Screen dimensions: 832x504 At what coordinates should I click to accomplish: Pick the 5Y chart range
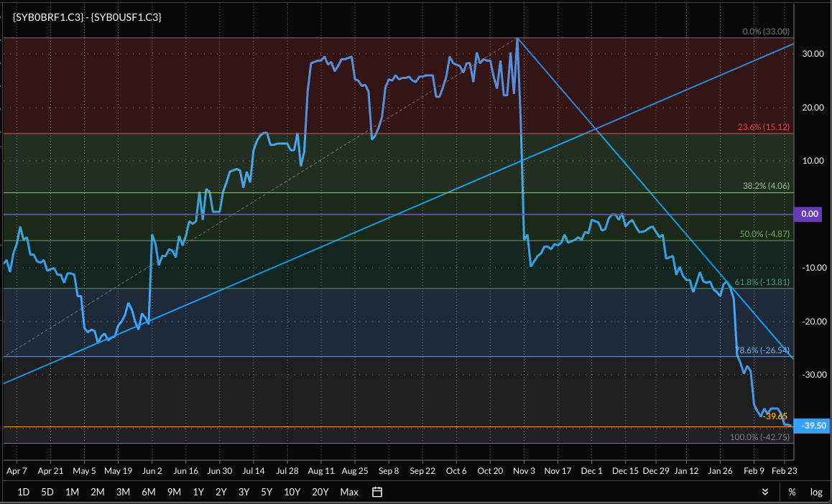pyautogui.click(x=267, y=492)
